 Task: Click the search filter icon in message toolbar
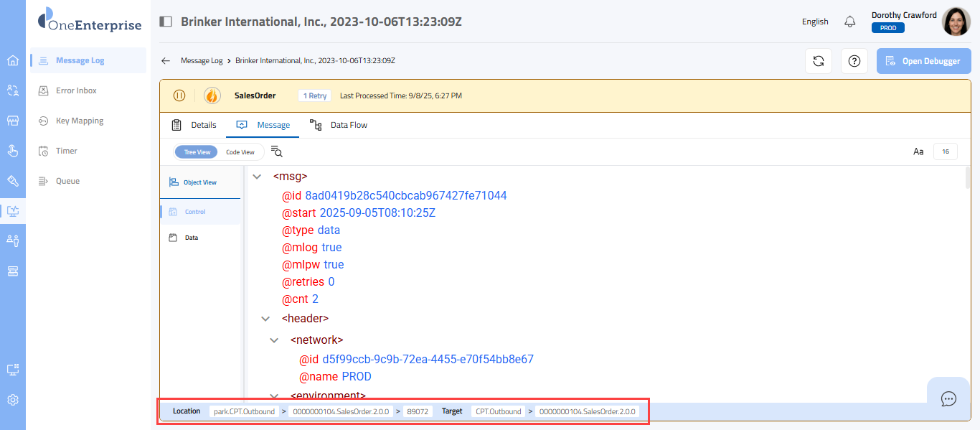(x=277, y=151)
